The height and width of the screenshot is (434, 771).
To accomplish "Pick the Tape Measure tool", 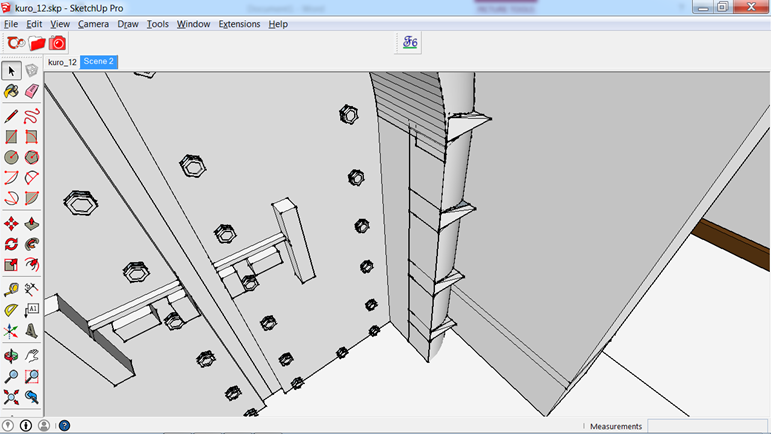I will click(x=11, y=289).
